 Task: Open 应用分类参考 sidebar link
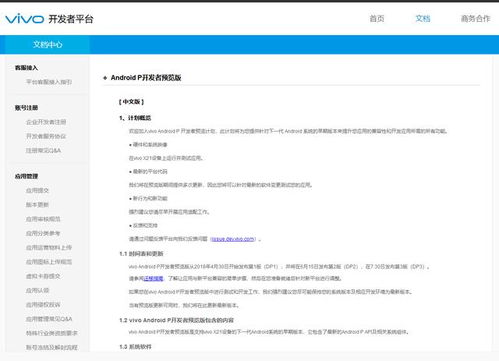click(x=43, y=233)
